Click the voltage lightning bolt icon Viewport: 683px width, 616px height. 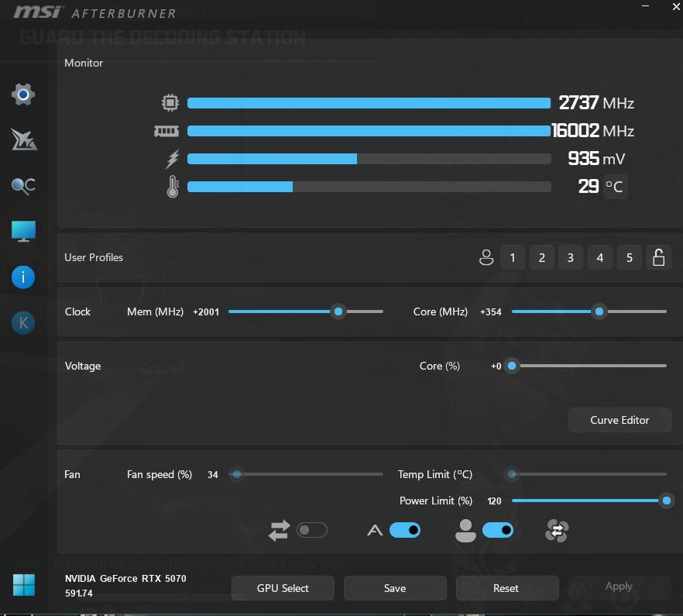pos(173,159)
